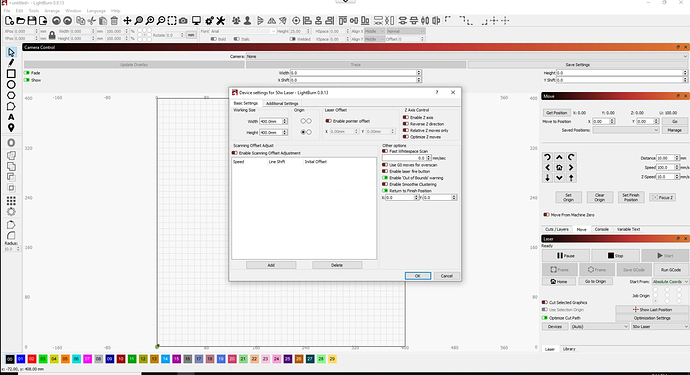Select red layer color swatch 02
Image resolution: width=690 pixels, height=375 pixels.
(32, 359)
